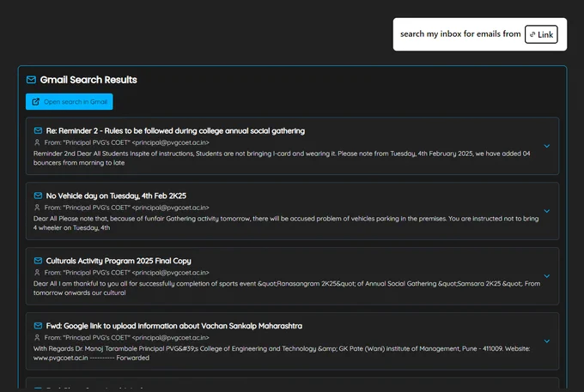Click the mail icon beside Gmail Search Results heading

coord(31,80)
